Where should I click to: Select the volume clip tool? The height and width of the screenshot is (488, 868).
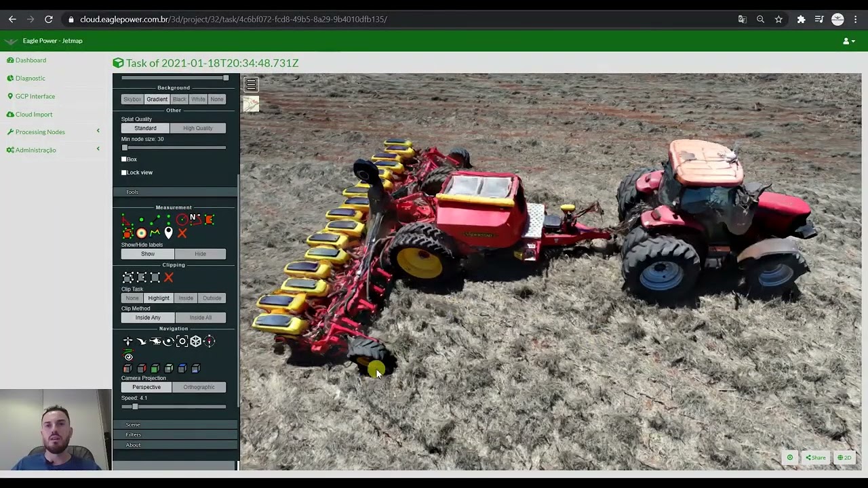pyautogui.click(x=127, y=277)
